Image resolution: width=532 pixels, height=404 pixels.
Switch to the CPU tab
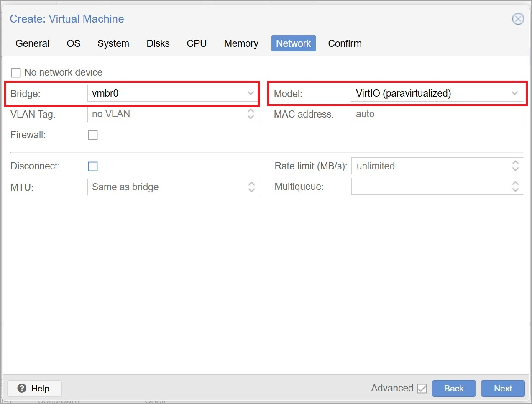[197, 43]
